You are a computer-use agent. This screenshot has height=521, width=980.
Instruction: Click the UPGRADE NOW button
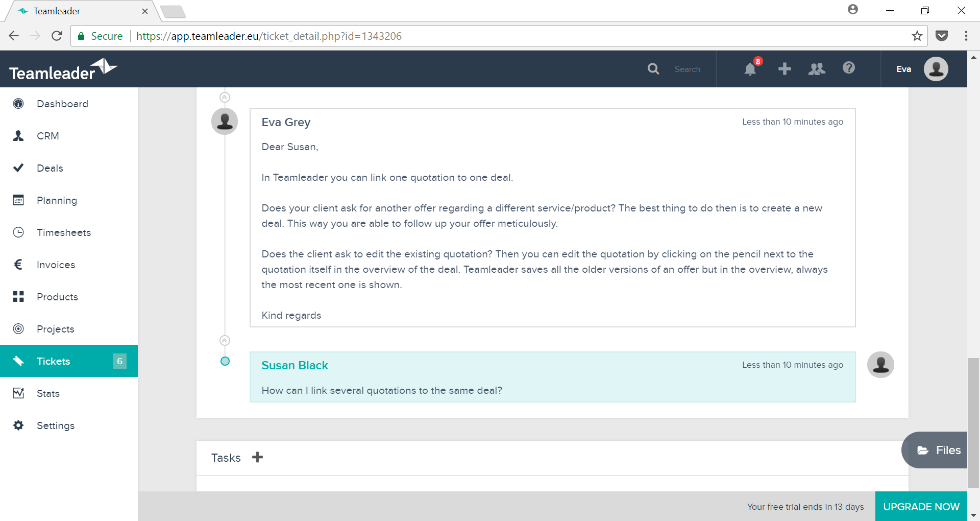pyautogui.click(x=921, y=506)
